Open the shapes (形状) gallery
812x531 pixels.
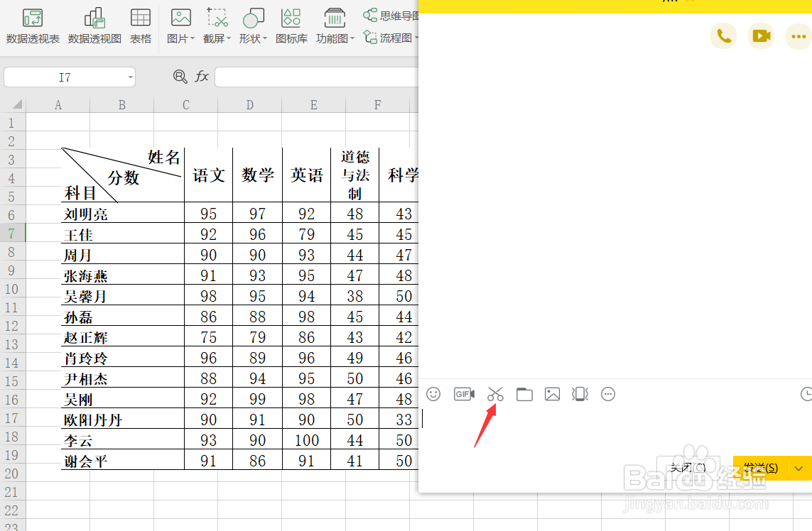click(253, 26)
